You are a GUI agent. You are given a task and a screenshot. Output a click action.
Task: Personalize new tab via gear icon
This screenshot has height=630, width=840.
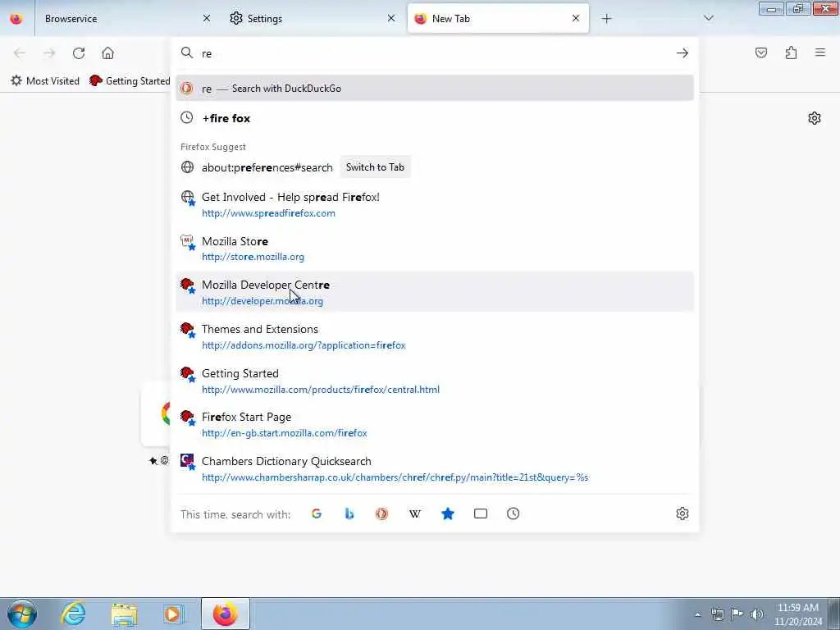click(x=815, y=118)
